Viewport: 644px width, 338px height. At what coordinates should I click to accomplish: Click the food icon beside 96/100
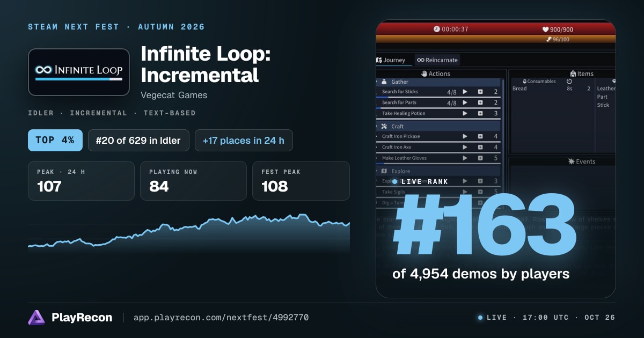(548, 39)
